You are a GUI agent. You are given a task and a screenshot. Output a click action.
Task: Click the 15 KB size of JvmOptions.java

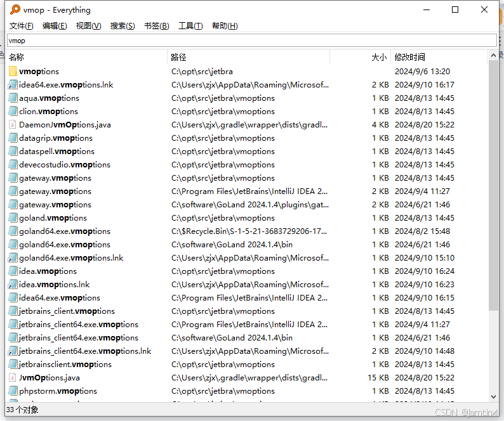point(378,378)
